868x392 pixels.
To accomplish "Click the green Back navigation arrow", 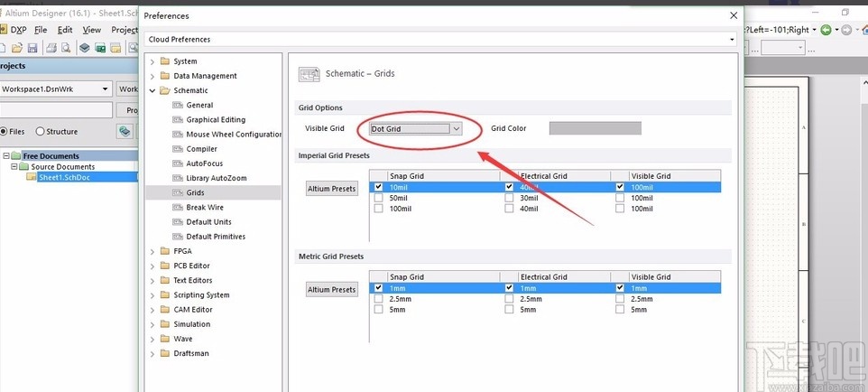I will [x=826, y=30].
